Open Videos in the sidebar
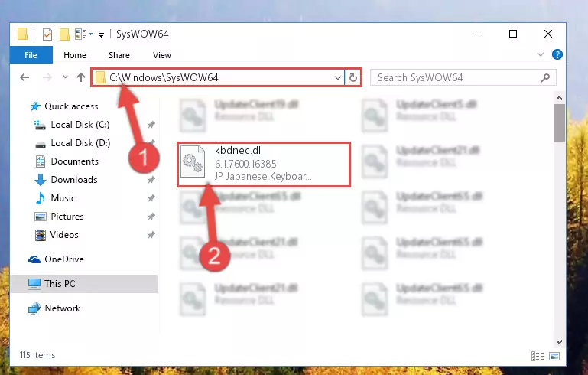This screenshot has height=375, width=588. (x=64, y=236)
